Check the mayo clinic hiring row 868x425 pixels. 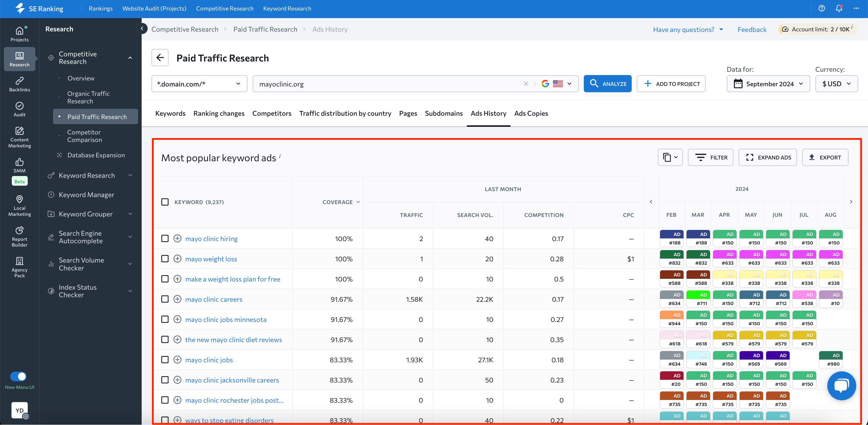(165, 238)
